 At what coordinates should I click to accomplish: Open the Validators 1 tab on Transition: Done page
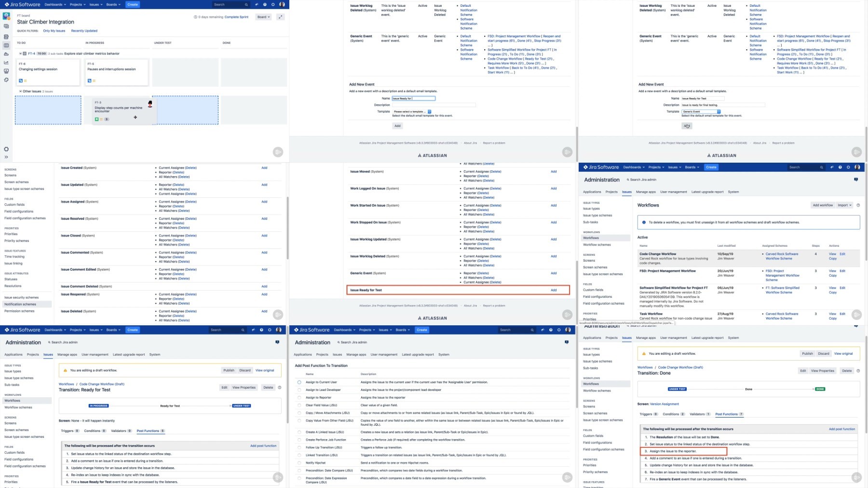[x=700, y=414]
